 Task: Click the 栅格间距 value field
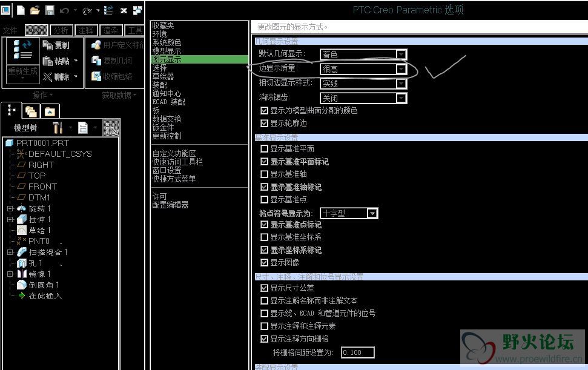[x=357, y=353]
